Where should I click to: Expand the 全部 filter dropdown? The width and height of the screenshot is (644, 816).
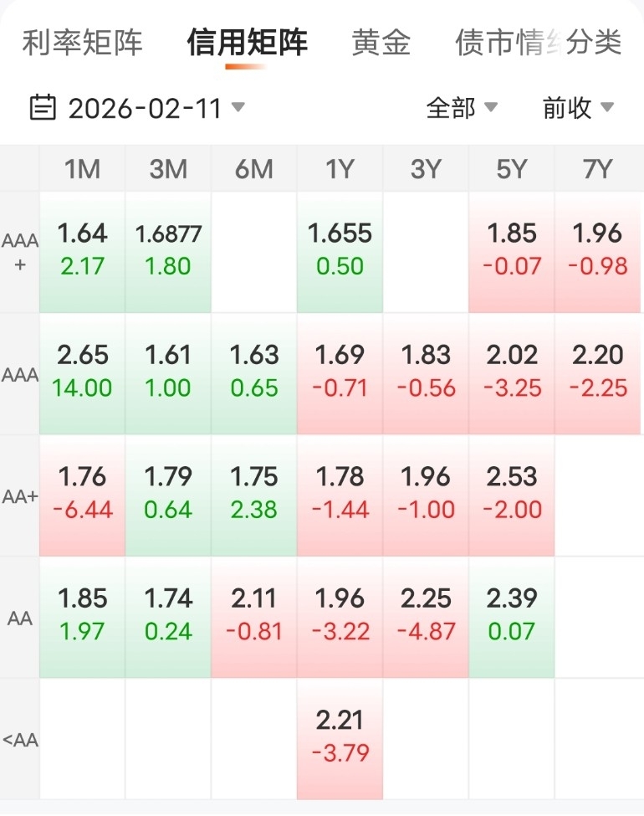coord(462,108)
